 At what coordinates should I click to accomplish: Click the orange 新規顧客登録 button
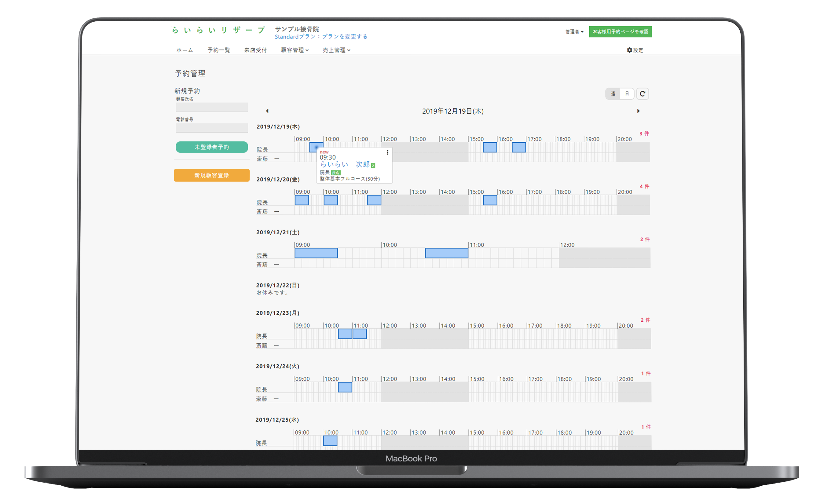211,175
